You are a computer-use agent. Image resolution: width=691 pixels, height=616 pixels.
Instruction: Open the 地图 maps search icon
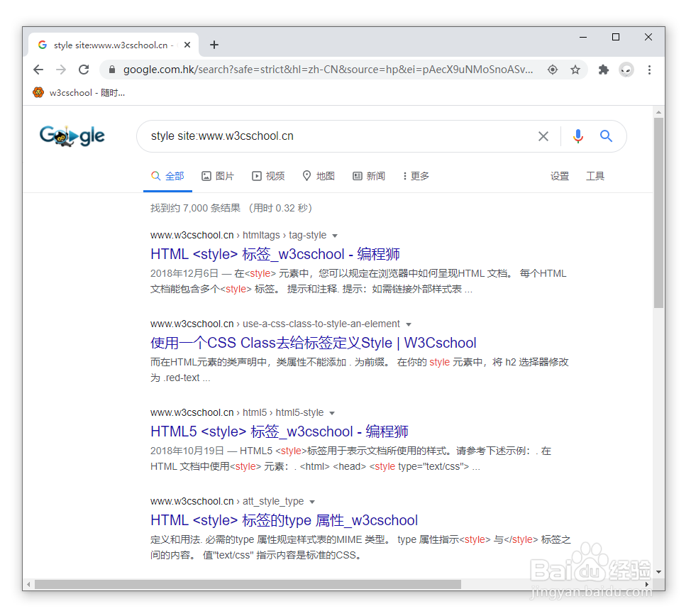coord(306,175)
